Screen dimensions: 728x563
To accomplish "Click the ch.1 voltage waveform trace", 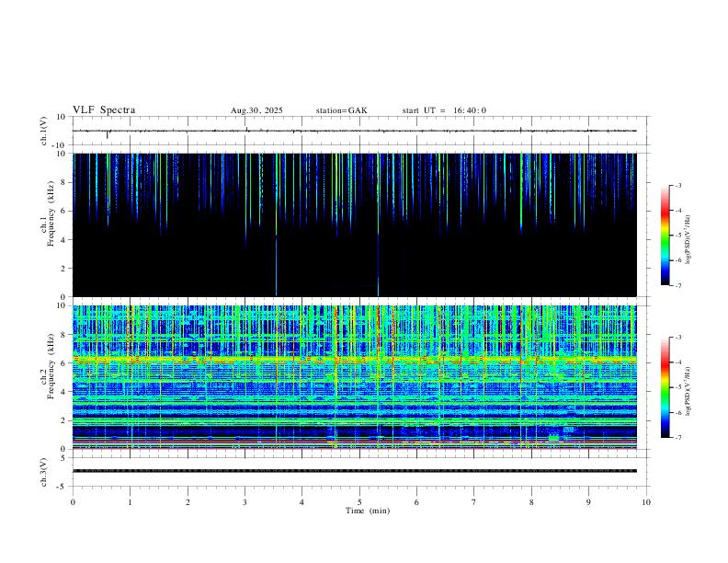I will coord(355,131).
